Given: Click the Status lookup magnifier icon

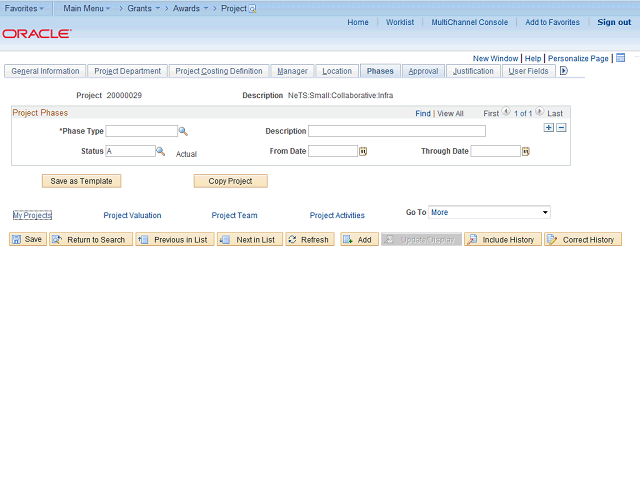Looking at the screenshot, I should 161,151.
